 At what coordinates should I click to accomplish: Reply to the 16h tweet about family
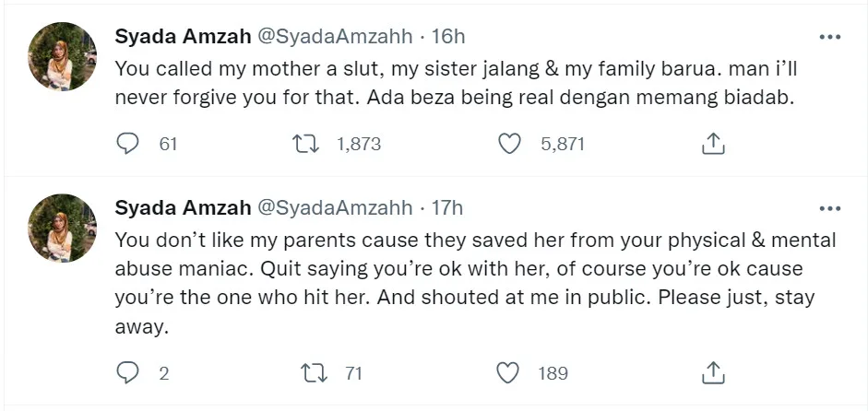(128, 144)
